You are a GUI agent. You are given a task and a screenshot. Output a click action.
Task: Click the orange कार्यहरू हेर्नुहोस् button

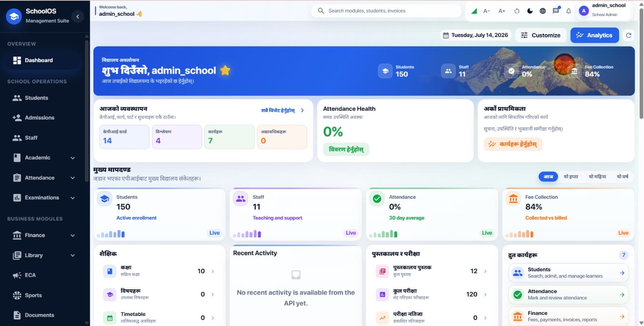click(x=513, y=144)
